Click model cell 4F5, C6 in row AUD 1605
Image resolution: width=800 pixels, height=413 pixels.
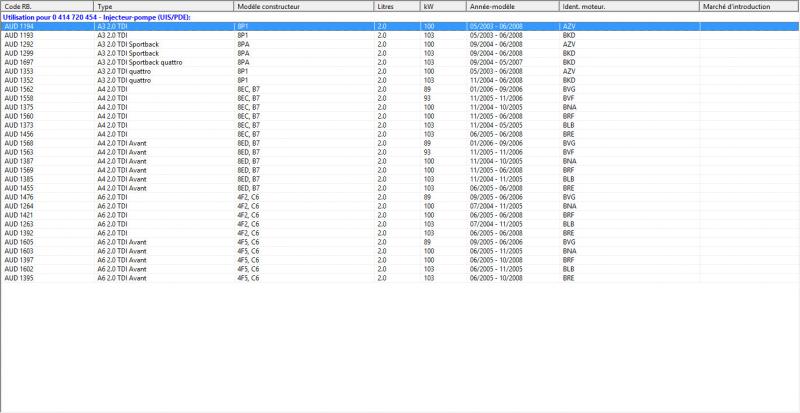(248, 242)
